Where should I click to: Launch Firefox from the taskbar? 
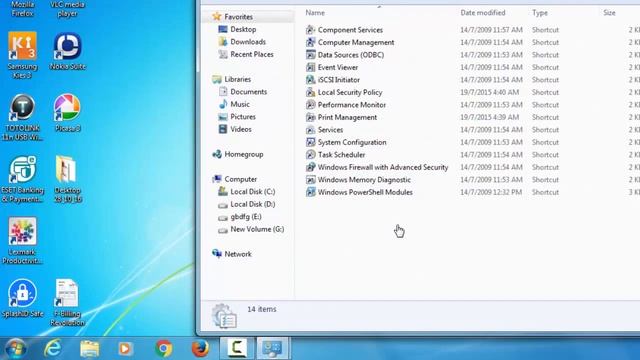coord(200,349)
